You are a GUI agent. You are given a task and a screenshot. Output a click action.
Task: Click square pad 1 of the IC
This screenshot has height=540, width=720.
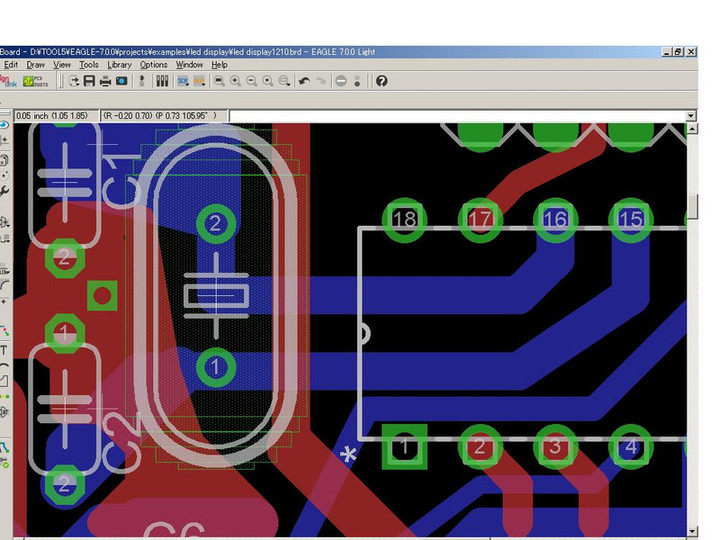point(405,447)
